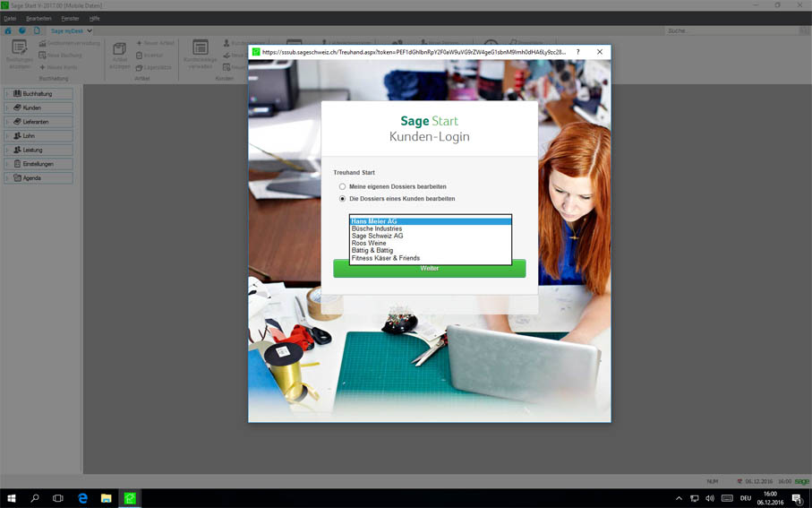Click the Sage logo in status bar

(x=801, y=481)
